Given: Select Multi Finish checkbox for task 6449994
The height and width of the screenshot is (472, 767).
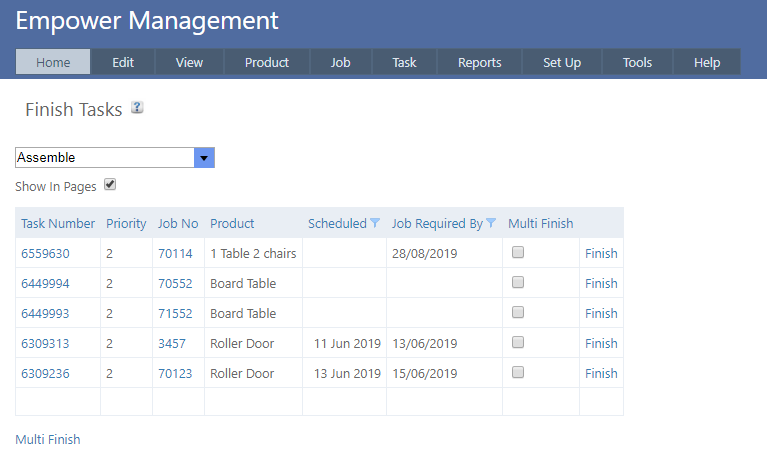Looking at the screenshot, I should pyautogui.click(x=518, y=283).
